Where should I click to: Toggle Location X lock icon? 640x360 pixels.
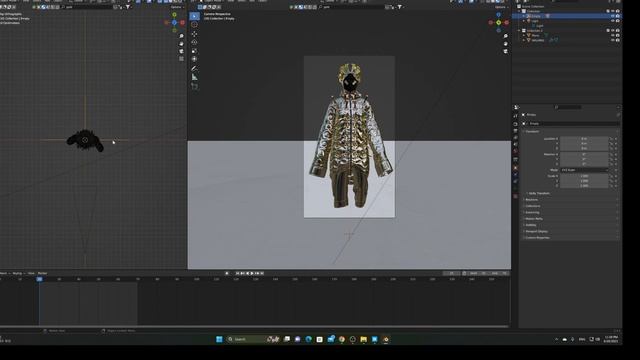pos(611,139)
